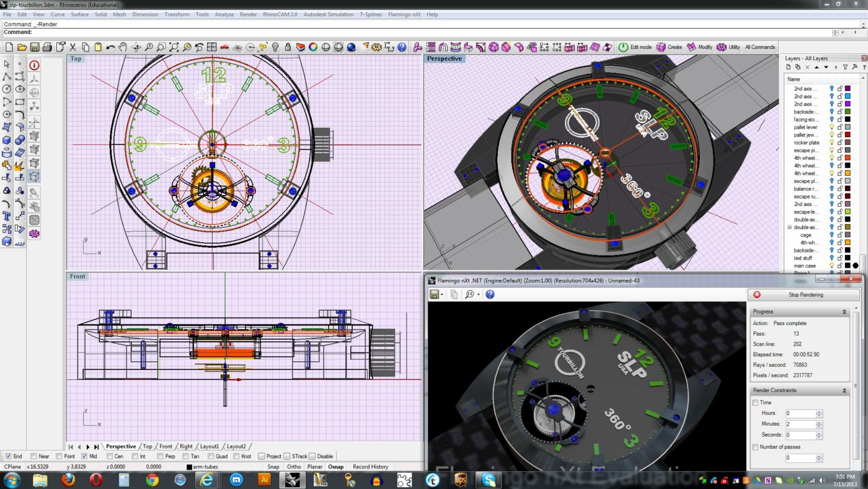Click the four-viewport layout toolbar icon
This screenshot has width=868, height=489.
[211, 47]
